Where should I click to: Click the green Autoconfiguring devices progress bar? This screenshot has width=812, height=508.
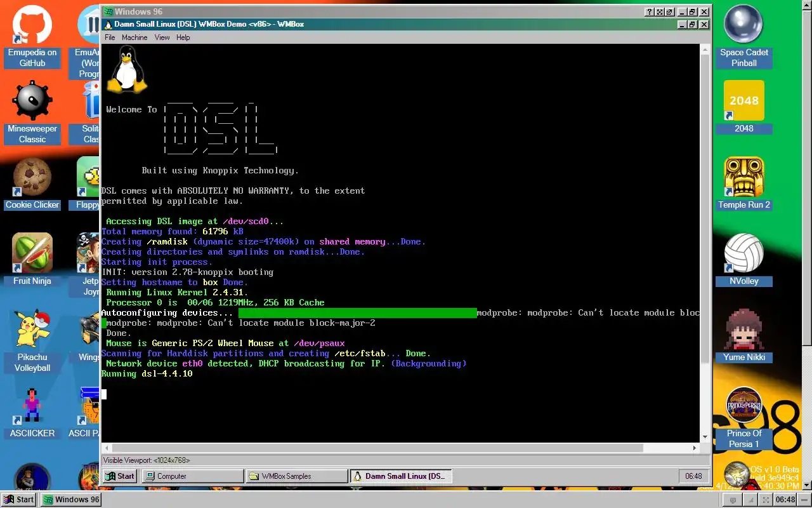pyautogui.click(x=357, y=313)
